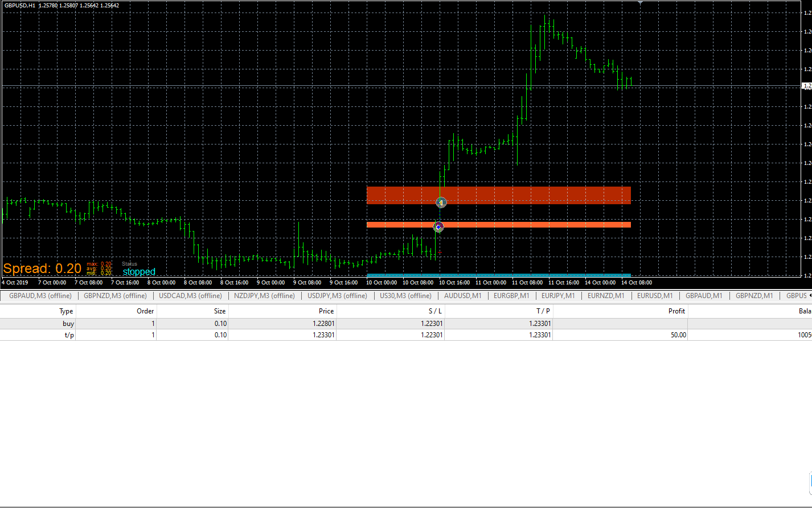Click the teal bar at chart bottom

[x=499, y=275]
